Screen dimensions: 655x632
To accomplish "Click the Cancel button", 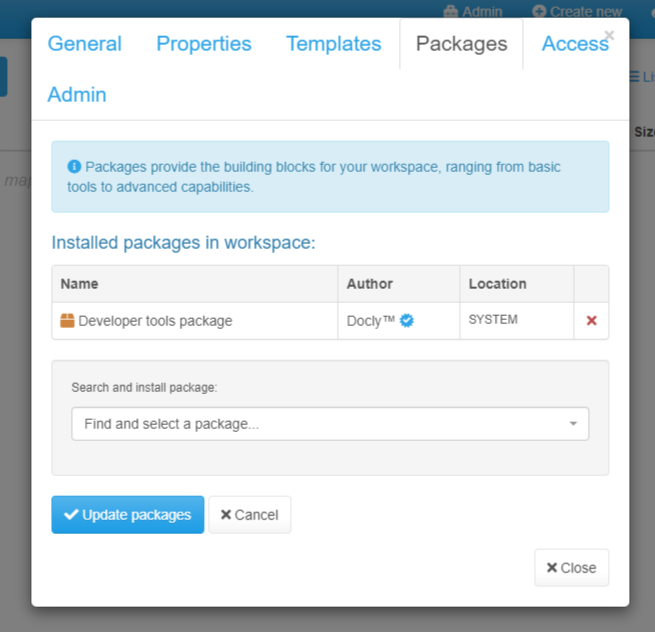I will pyautogui.click(x=249, y=515).
